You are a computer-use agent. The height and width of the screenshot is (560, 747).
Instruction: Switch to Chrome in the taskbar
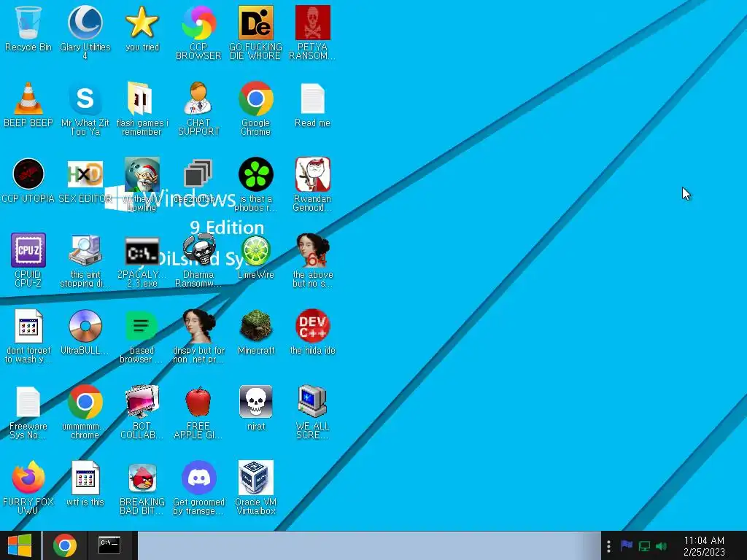click(x=65, y=545)
